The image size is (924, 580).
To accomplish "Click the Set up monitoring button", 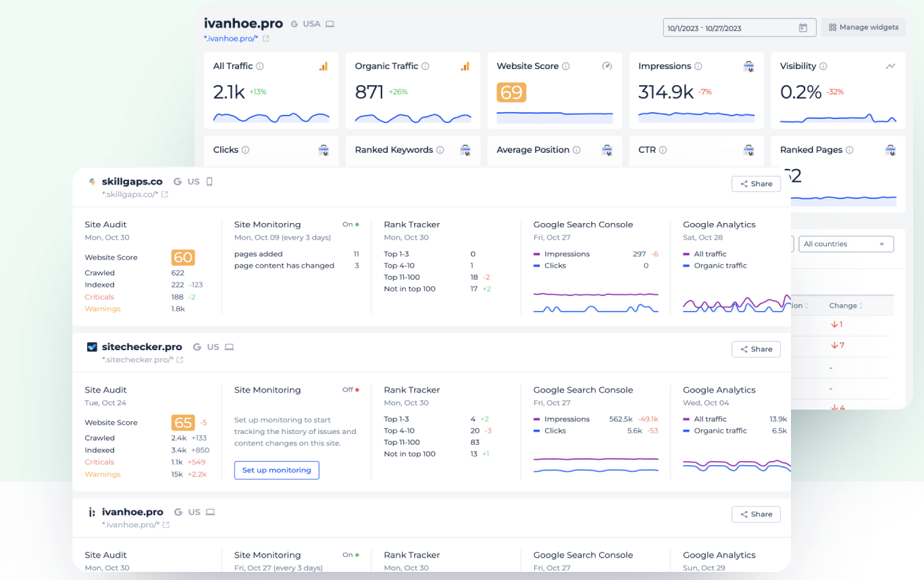I will pyautogui.click(x=277, y=470).
